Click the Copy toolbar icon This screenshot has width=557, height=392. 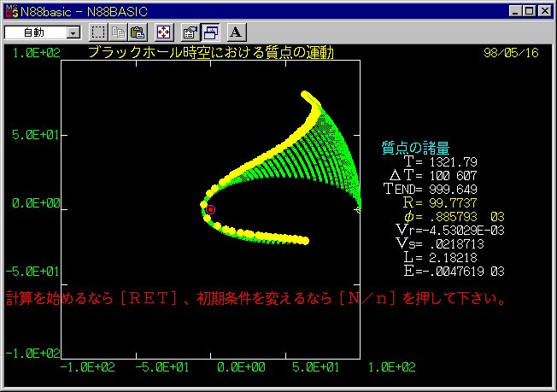118,32
